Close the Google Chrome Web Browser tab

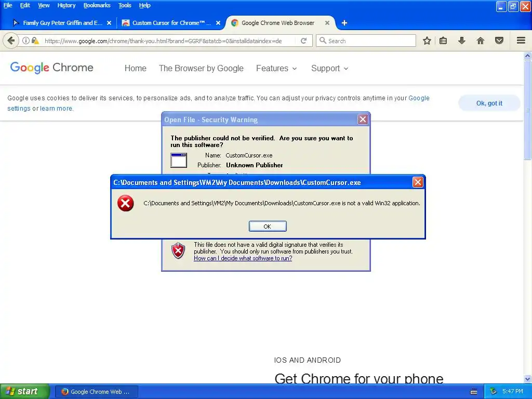point(327,23)
